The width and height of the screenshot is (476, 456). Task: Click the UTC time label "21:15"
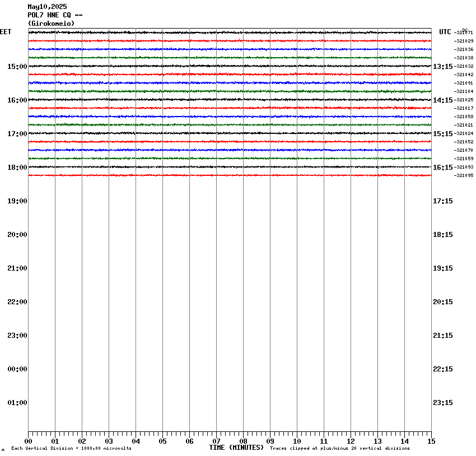point(442,336)
